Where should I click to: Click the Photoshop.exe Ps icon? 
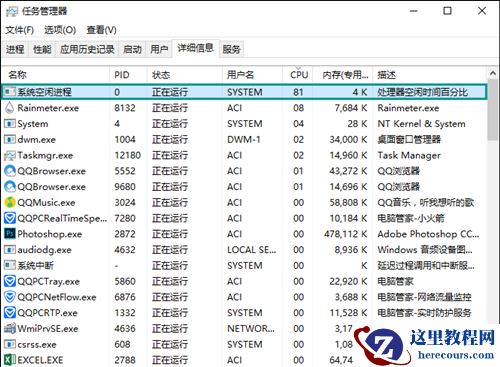tap(10, 234)
